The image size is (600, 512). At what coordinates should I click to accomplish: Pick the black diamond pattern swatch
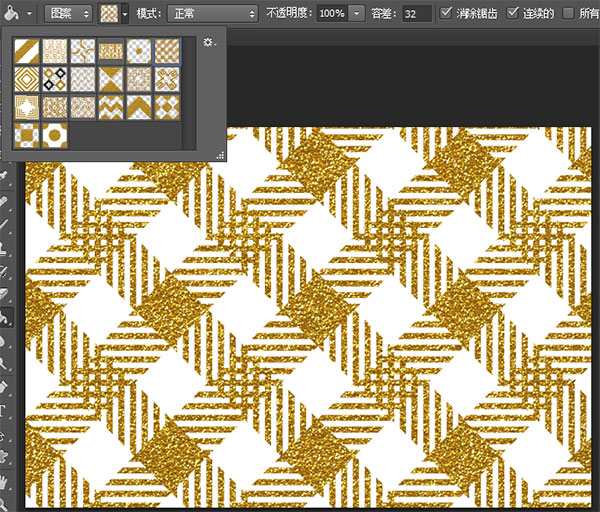(x=54, y=78)
